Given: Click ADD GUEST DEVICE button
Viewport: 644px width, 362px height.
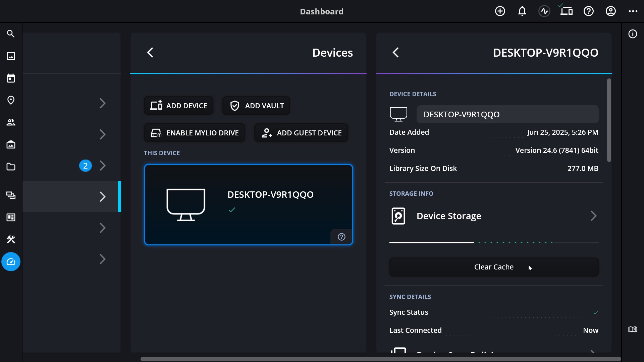Looking at the screenshot, I should [301, 133].
